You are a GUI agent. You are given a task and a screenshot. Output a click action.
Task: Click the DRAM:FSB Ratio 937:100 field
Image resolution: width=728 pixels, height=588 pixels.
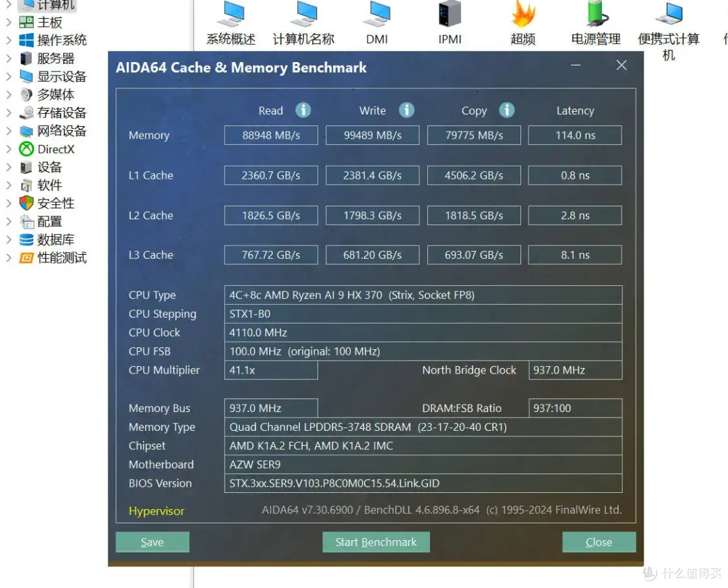click(575, 408)
